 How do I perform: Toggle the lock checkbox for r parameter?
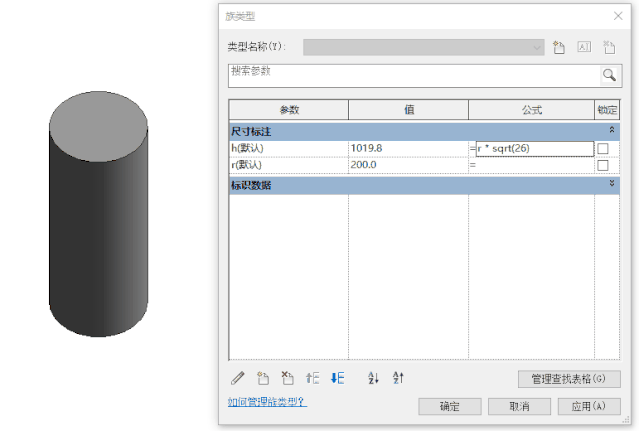pos(603,165)
